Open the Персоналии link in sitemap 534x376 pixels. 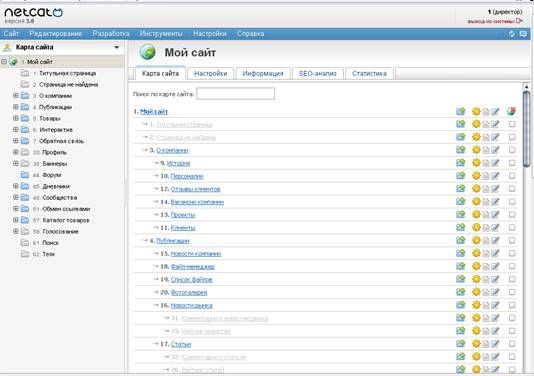point(187,176)
